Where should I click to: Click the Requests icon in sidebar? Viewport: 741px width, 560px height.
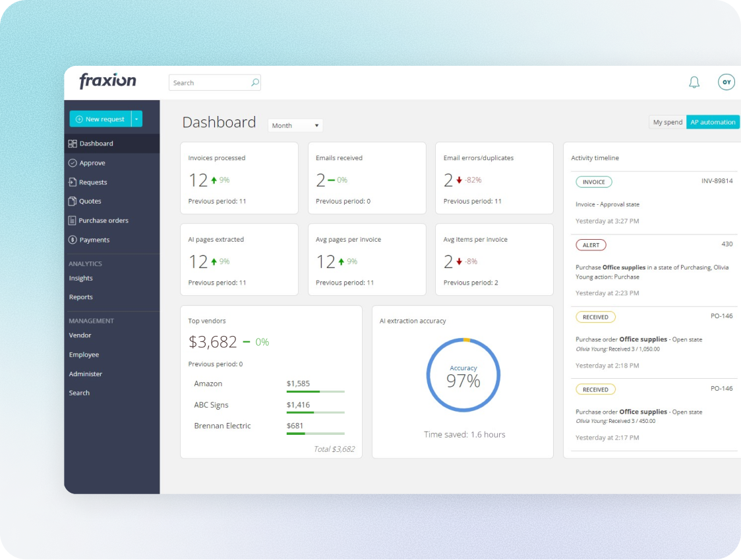point(73,182)
